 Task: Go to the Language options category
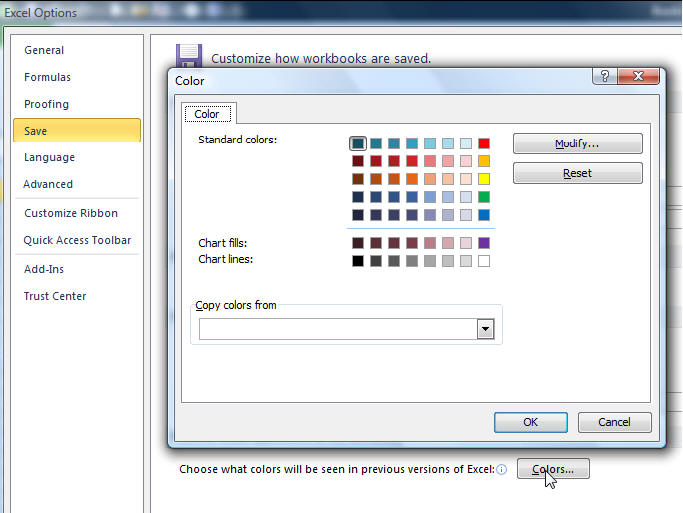[x=49, y=157]
